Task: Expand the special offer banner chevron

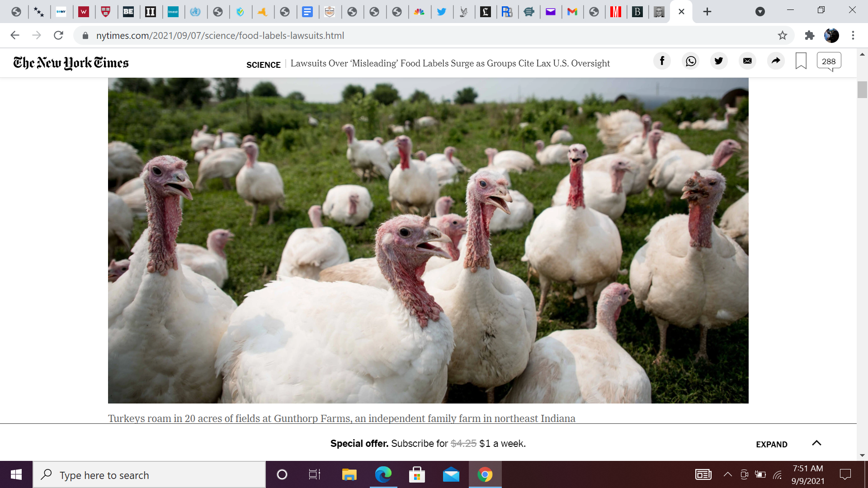Action: click(x=816, y=443)
